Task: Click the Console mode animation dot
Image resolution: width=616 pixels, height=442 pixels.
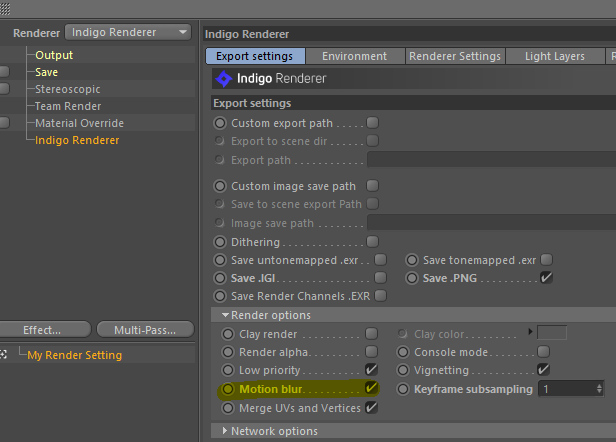Action: tap(403, 352)
